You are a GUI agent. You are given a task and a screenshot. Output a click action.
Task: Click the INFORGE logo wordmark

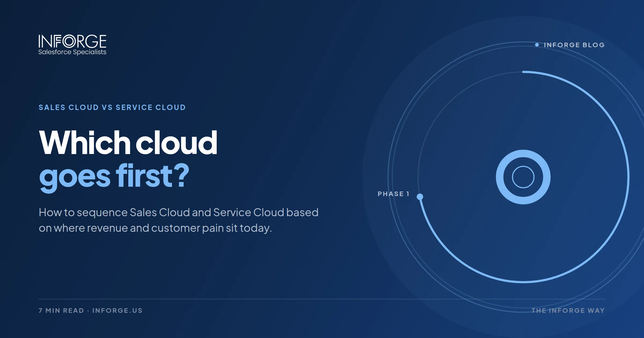(x=72, y=41)
